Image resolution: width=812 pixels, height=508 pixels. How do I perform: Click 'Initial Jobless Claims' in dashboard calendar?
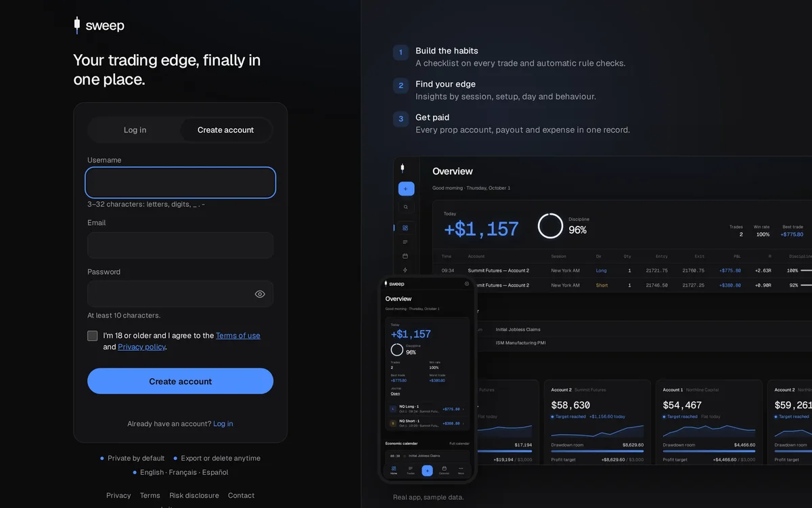tap(518, 330)
